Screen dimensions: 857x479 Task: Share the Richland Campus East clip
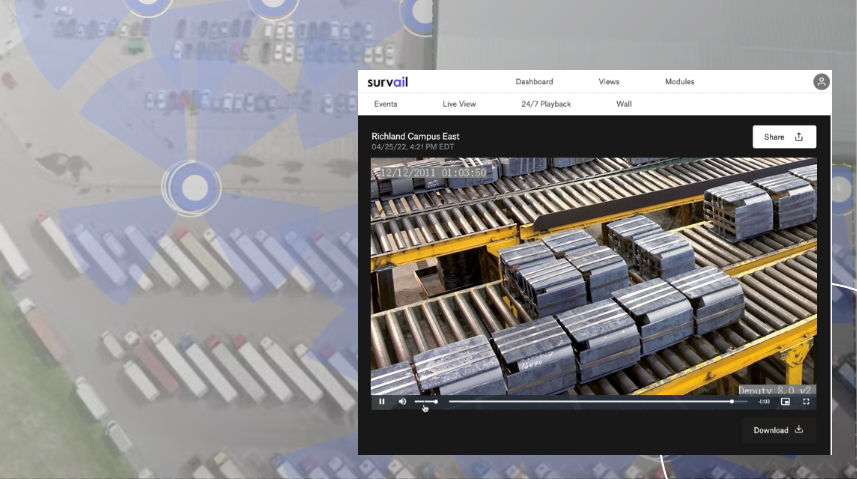tap(784, 137)
